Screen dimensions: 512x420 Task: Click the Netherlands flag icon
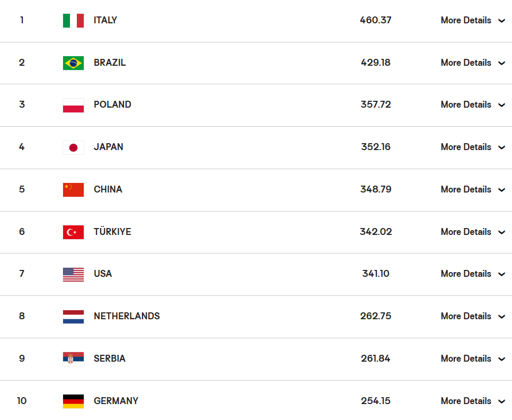pyautogui.click(x=73, y=317)
